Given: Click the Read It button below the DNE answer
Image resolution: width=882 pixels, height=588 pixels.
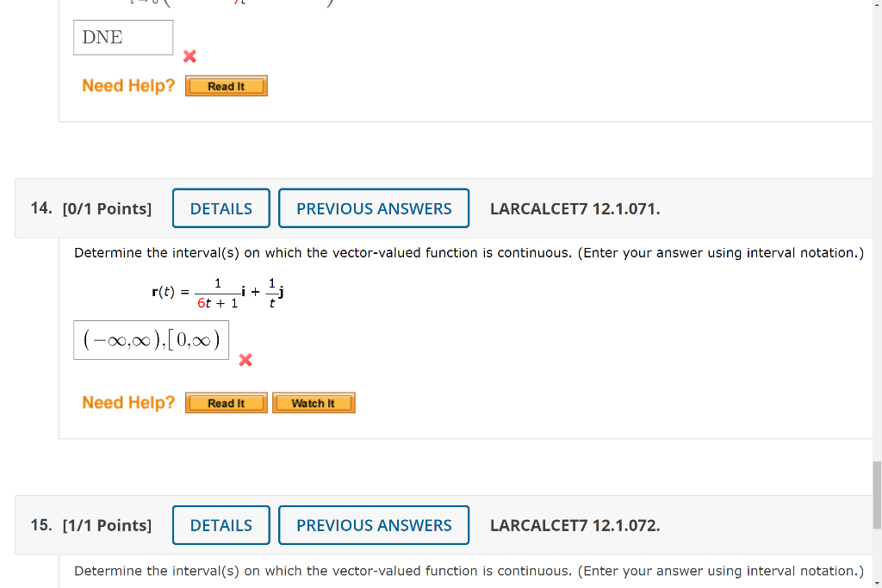Looking at the screenshot, I should (x=226, y=85).
